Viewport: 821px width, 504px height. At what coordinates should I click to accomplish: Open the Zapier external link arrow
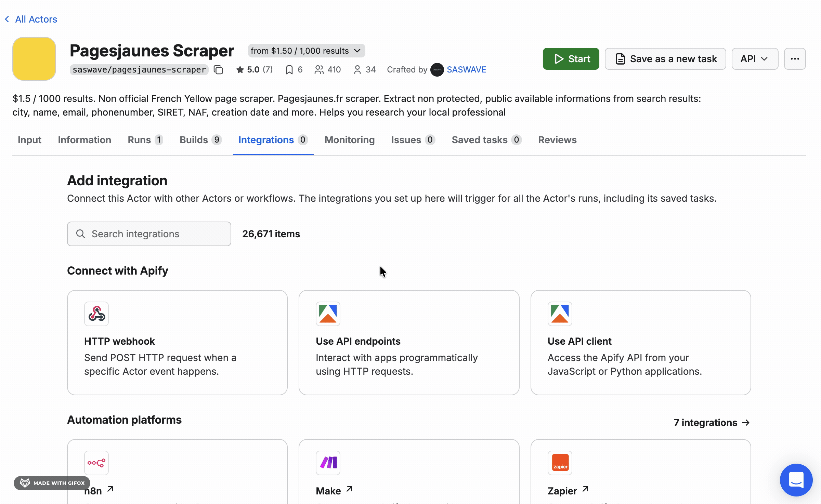click(x=585, y=489)
